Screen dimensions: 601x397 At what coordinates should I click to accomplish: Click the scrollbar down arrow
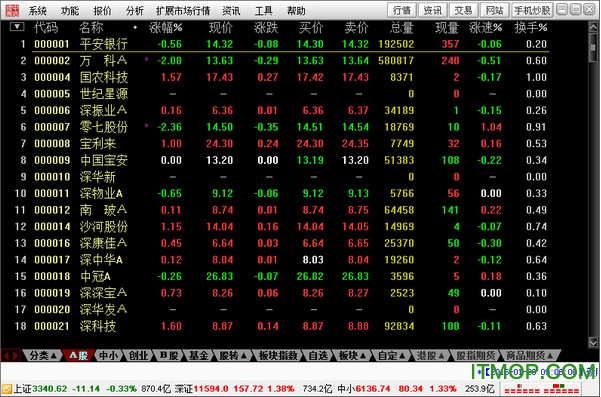tap(593, 342)
